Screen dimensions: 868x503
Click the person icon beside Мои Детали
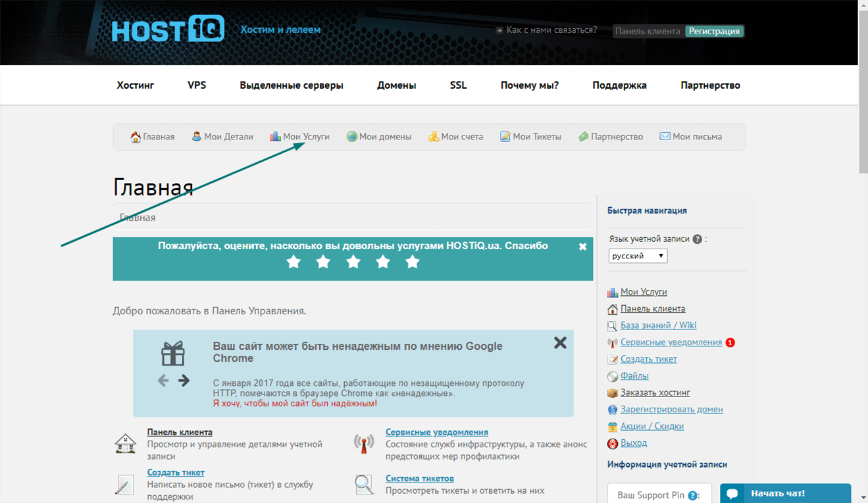(196, 137)
